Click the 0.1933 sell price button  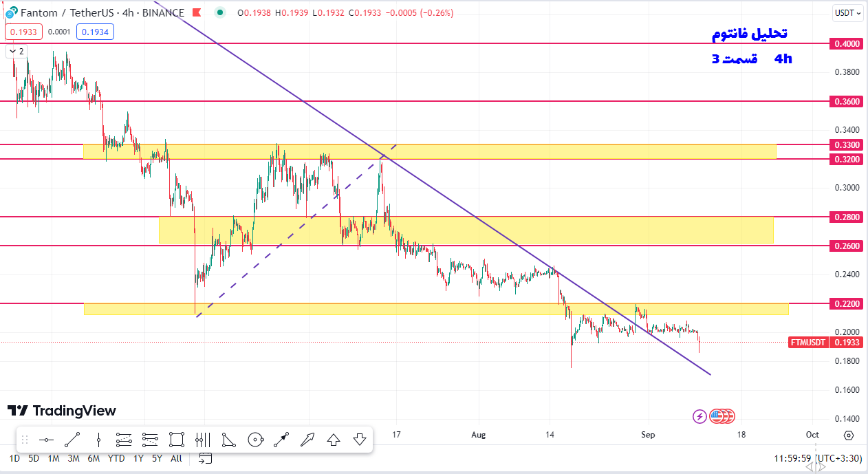click(24, 32)
